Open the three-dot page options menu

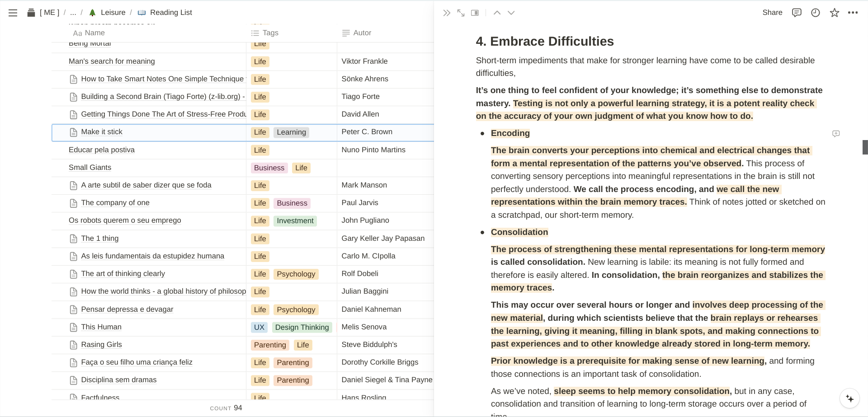coord(853,13)
